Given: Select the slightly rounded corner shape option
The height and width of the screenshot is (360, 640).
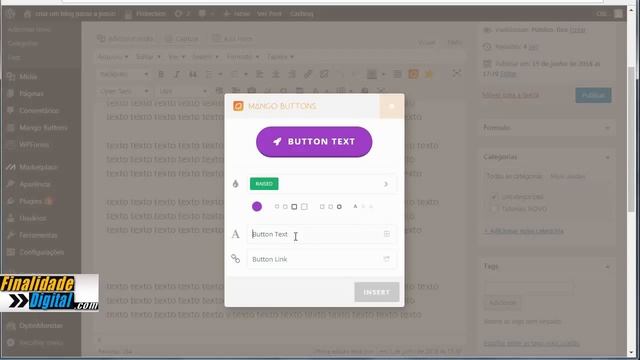Looking at the screenshot, I should [x=330, y=207].
